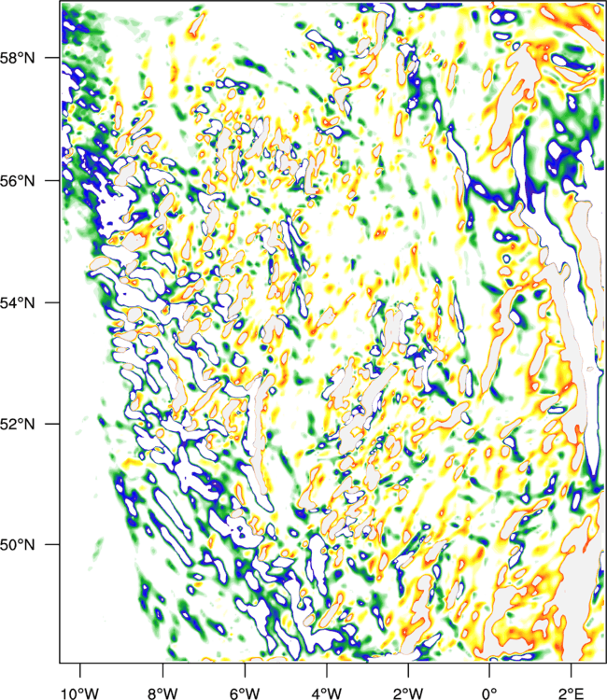607x700 pixels.
Task: Click the 50°N tick mark on axis
Action: (51, 545)
